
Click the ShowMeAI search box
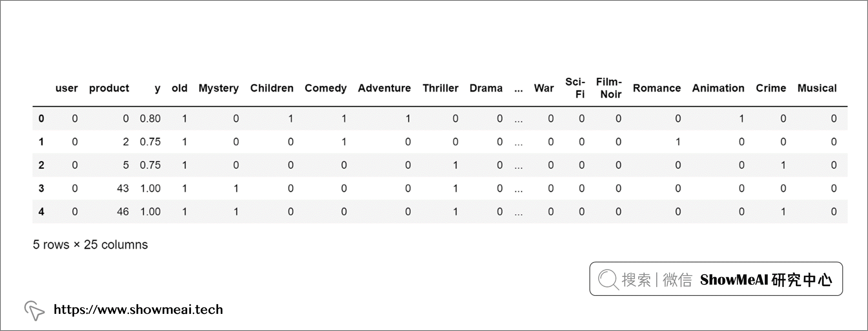(716, 279)
